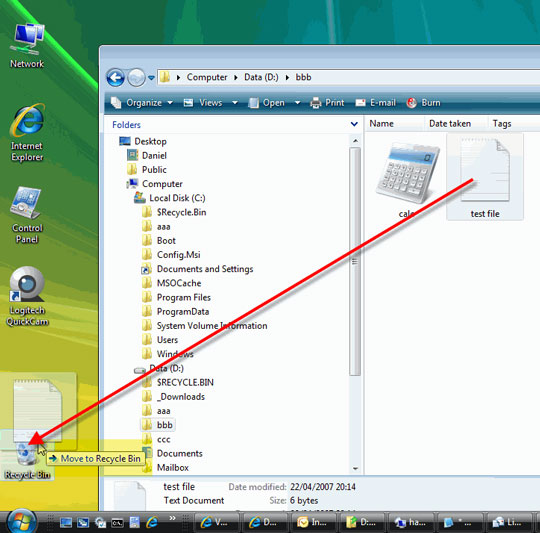
Task: Select the test file document thumbnail
Action: [485, 177]
